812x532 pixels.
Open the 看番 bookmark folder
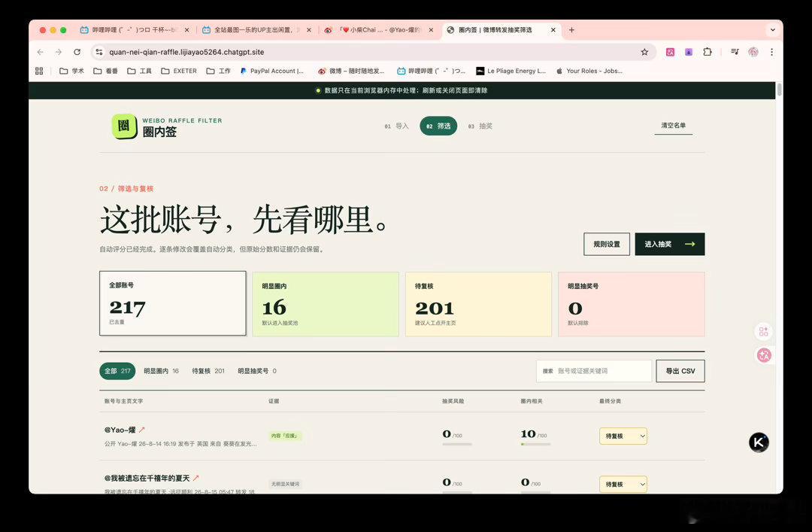(x=106, y=71)
